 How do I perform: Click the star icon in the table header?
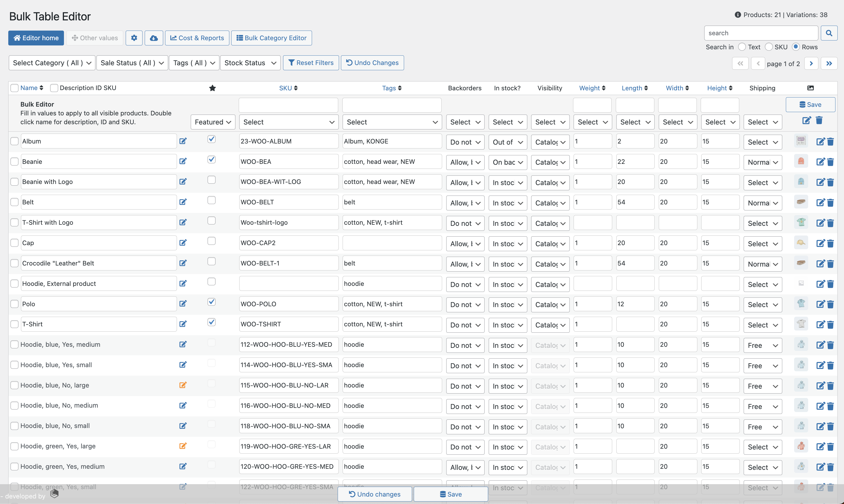[213, 88]
